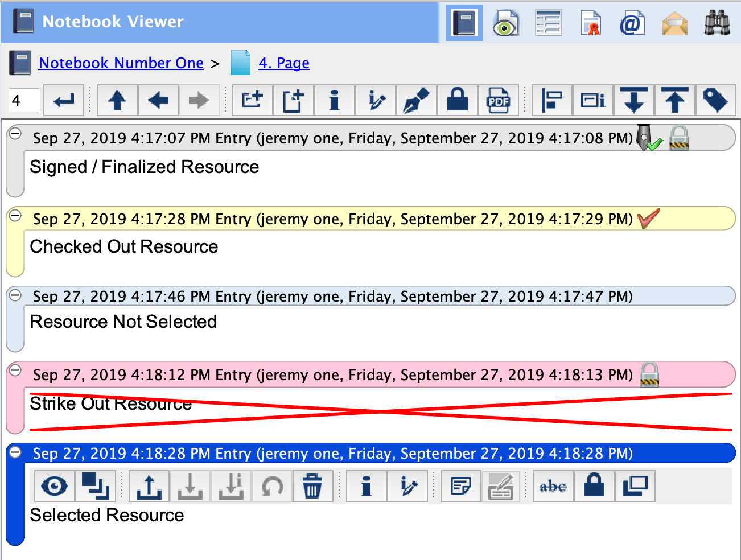Image resolution: width=741 pixels, height=560 pixels.
Task: Upload a new version of Selected Resource
Action: (x=149, y=486)
